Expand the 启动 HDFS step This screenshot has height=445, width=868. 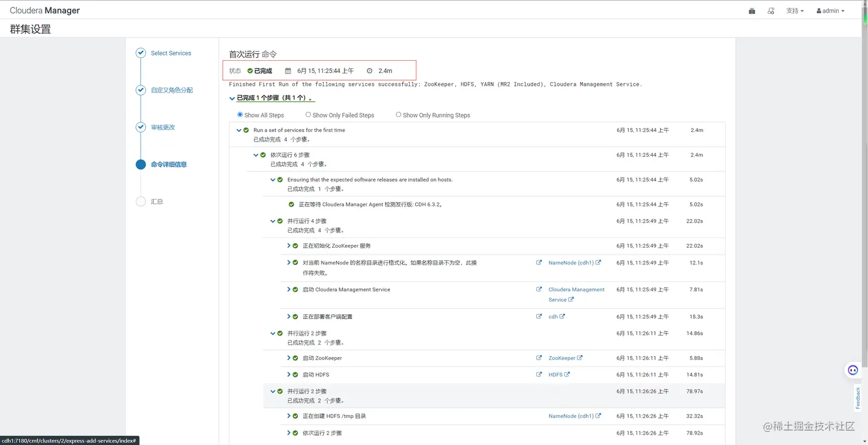pyautogui.click(x=289, y=374)
